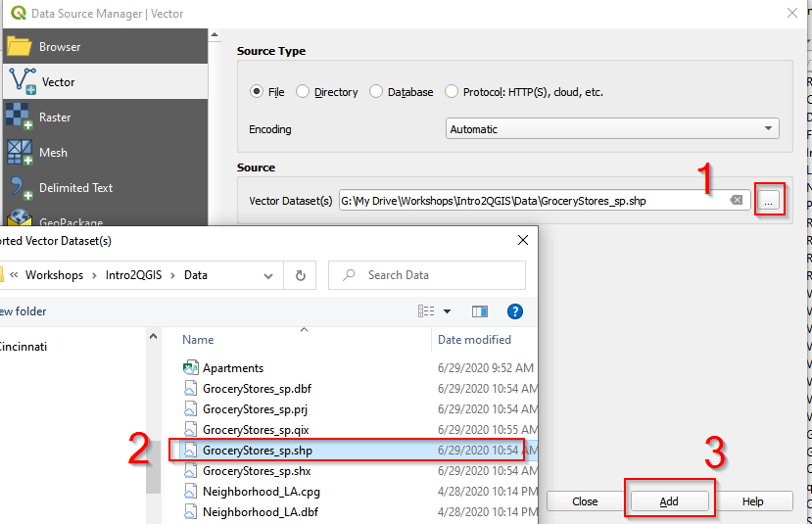The height and width of the screenshot is (524, 812).
Task: Click the GroceryStores_sp.dbf file icon
Action: (191, 388)
